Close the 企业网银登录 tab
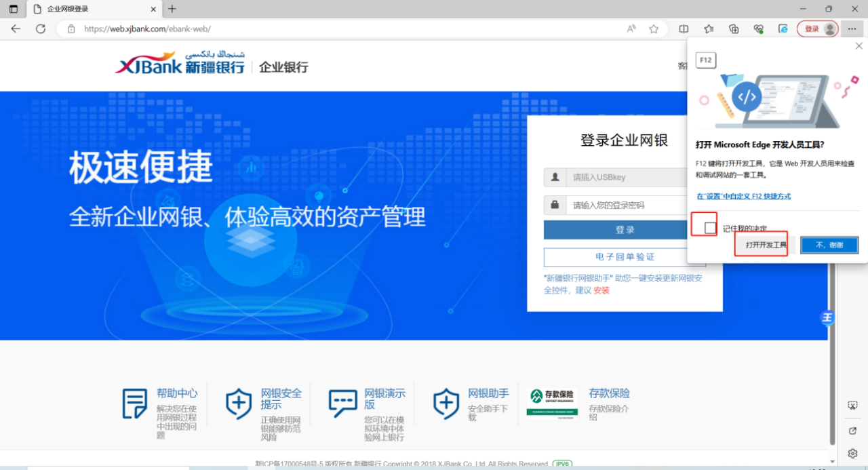Viewport: 868px width, 470px height. point(153,9)
